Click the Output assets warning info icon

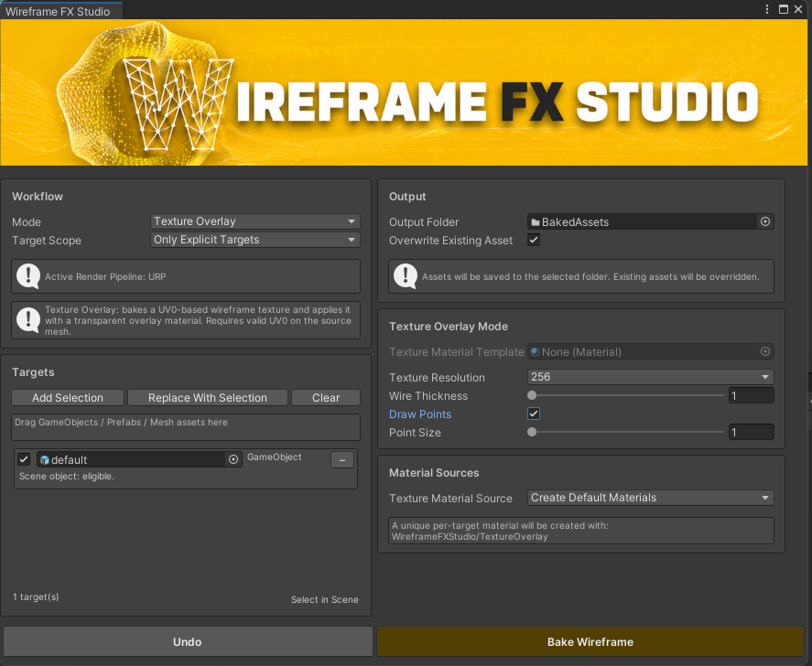point(406,276)
